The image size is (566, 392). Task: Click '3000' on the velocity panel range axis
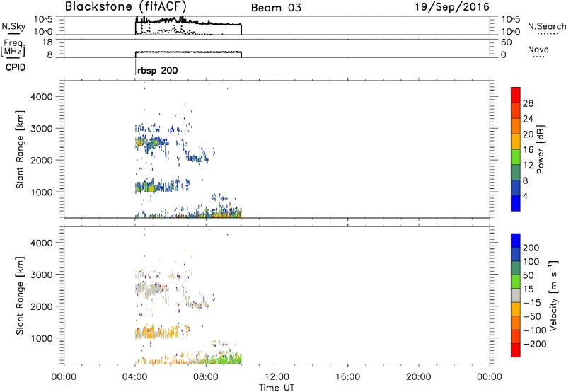(42, 275)
